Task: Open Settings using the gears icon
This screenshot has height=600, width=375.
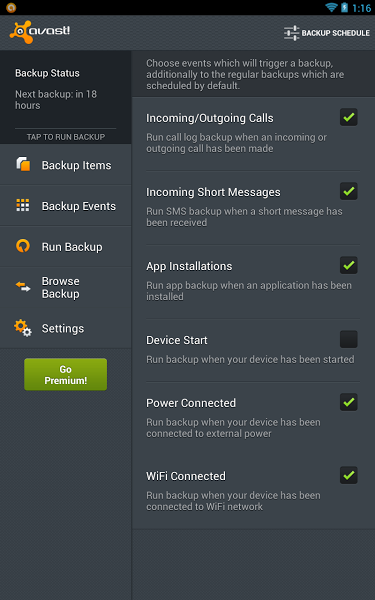Action: pyautogui.click(x=23, y=328)
